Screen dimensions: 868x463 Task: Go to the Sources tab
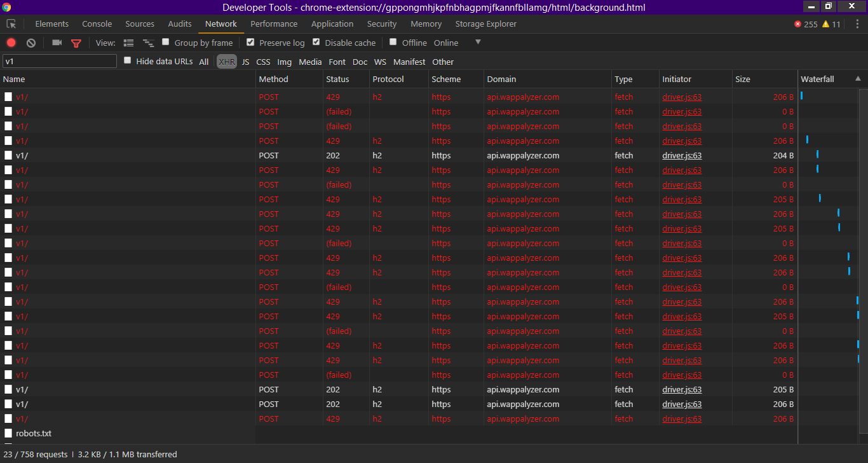click(x=140, y=24)
